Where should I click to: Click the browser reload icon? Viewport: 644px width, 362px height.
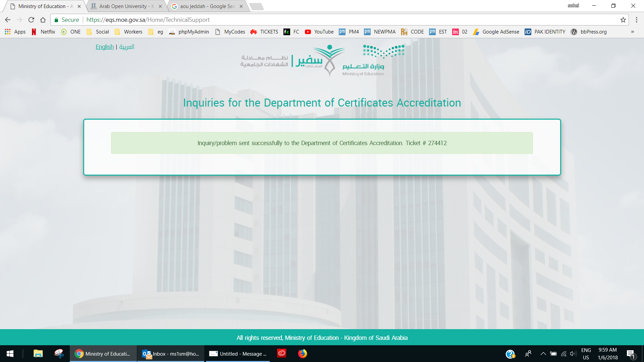point(31,20)
